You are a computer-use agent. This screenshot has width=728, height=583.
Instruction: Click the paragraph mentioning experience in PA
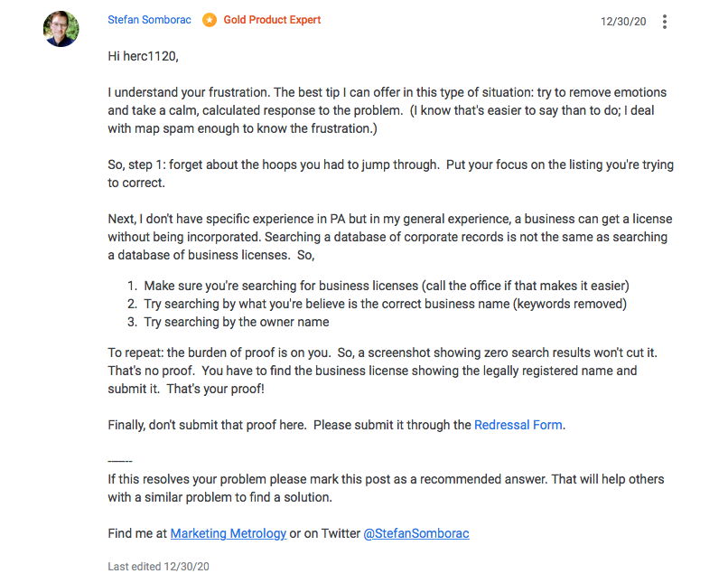pos(390,237)
